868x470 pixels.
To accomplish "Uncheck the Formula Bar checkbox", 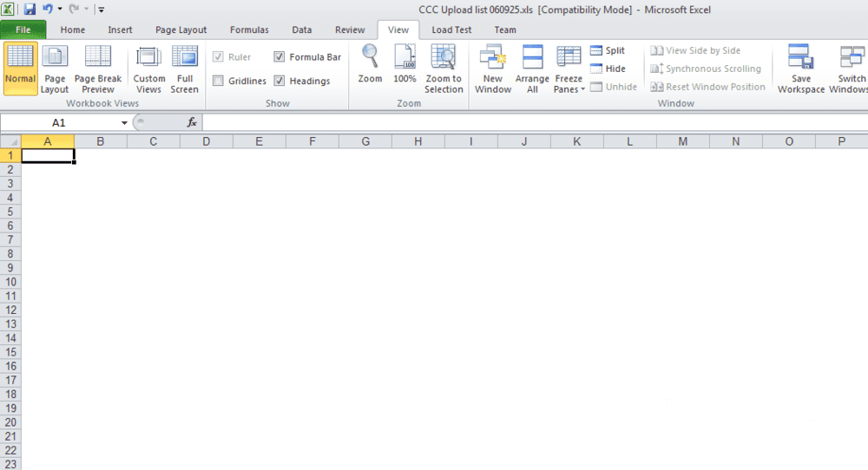I will (x=279, y=57).
